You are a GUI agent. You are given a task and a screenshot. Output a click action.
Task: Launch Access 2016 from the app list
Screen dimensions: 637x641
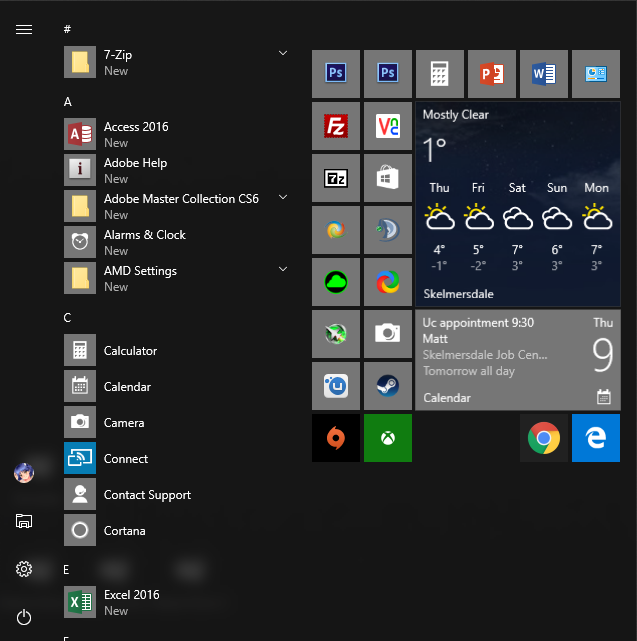(x=176, y=134)
